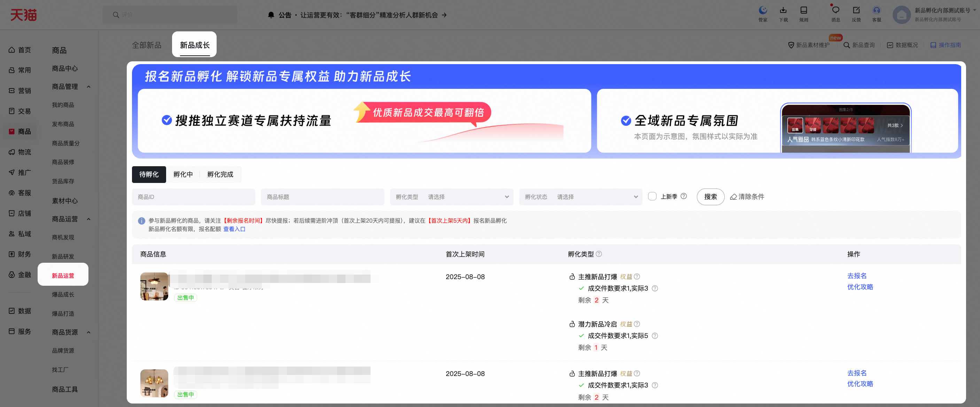The height and width of the screenshot is (407, 980).
Task: Click the search magnifier icon in header
Action: click(x=116, y=15)
